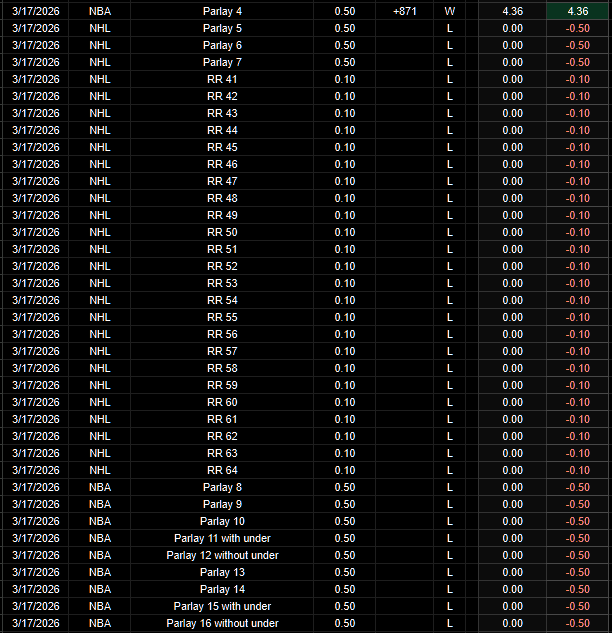Image resolution: width=612 pixels, height=633 pixels.
Task: Click the RR 53 cell
Action: pyautogui.click(x=222, y=283)
